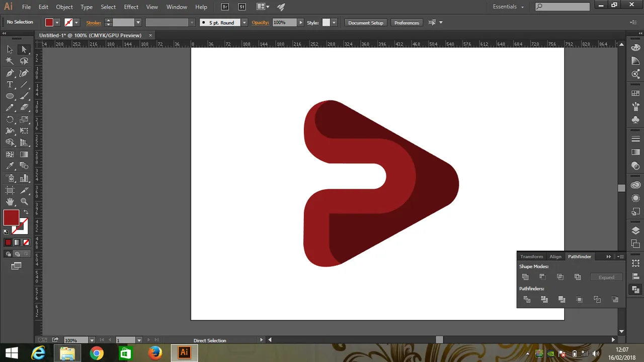Screen dimensions: 644x362
Task: Select the Lasso tool
Action: point(24,61)
